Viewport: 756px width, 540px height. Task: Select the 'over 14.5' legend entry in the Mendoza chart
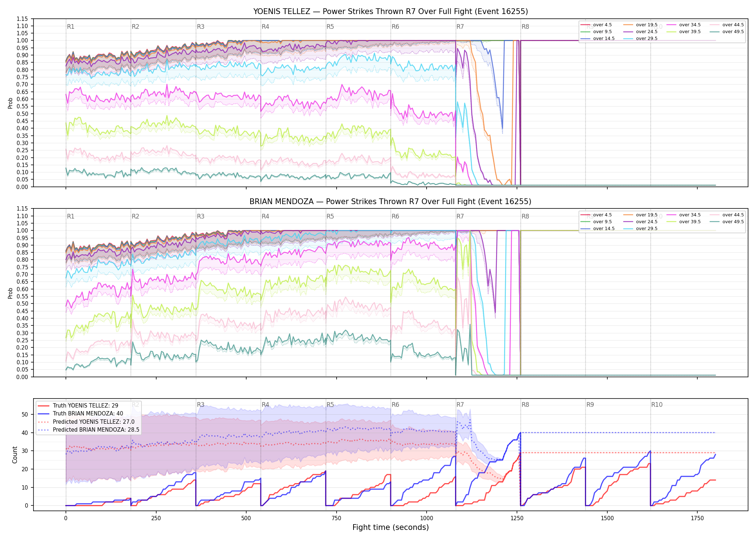point(598,229)
